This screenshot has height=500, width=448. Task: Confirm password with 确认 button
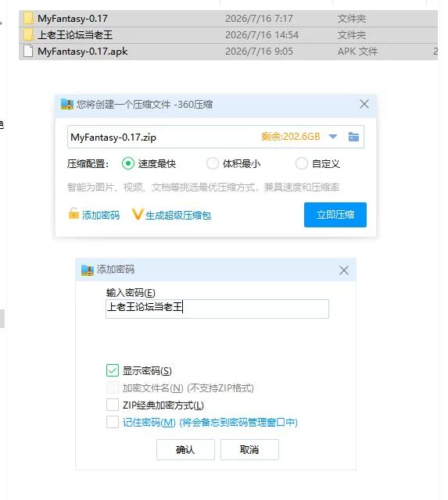coord(185,450)
